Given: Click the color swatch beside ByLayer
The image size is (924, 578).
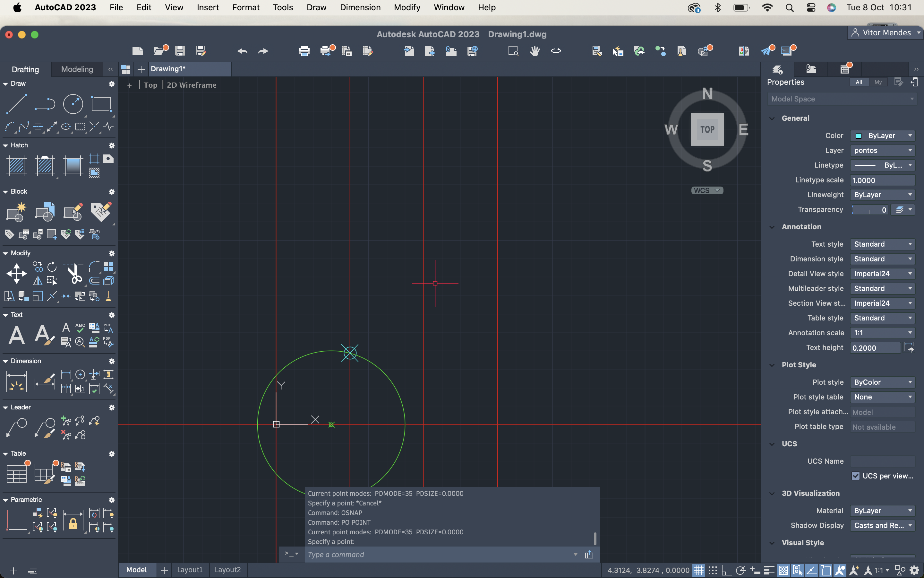Looking at the screenshot, I should point(858,136).
